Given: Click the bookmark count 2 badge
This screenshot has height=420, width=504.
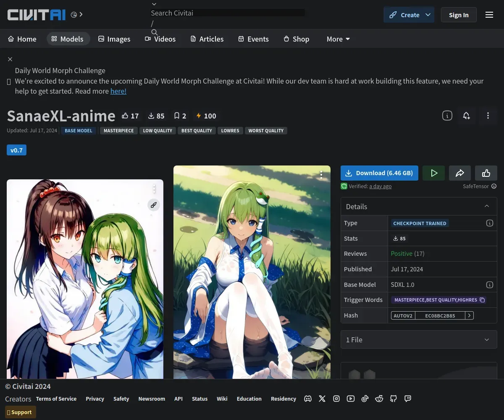Looking at the screenshot, I should [x=180, y=116].
